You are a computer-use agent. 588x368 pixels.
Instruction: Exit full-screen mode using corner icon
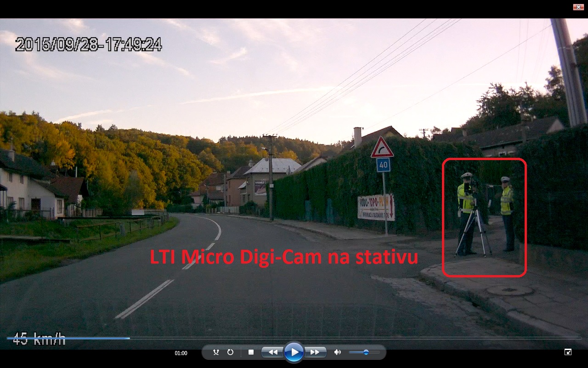coord(568,352)
